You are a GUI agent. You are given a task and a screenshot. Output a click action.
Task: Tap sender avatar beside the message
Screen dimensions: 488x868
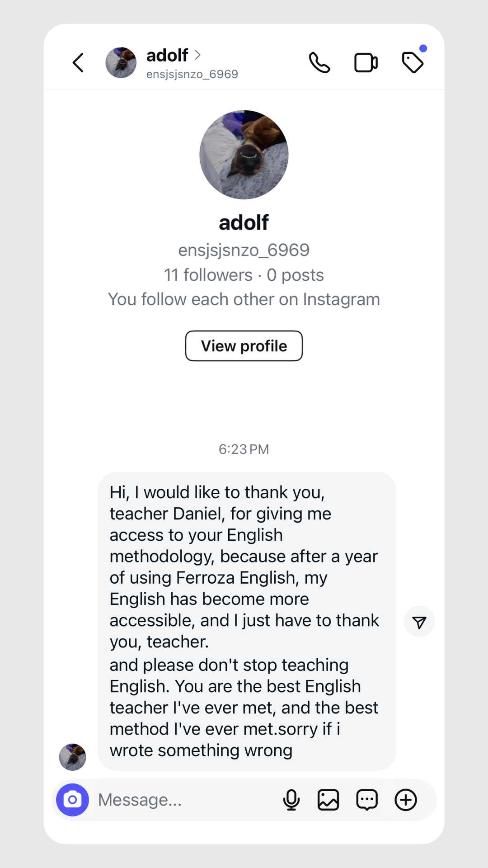73,757
